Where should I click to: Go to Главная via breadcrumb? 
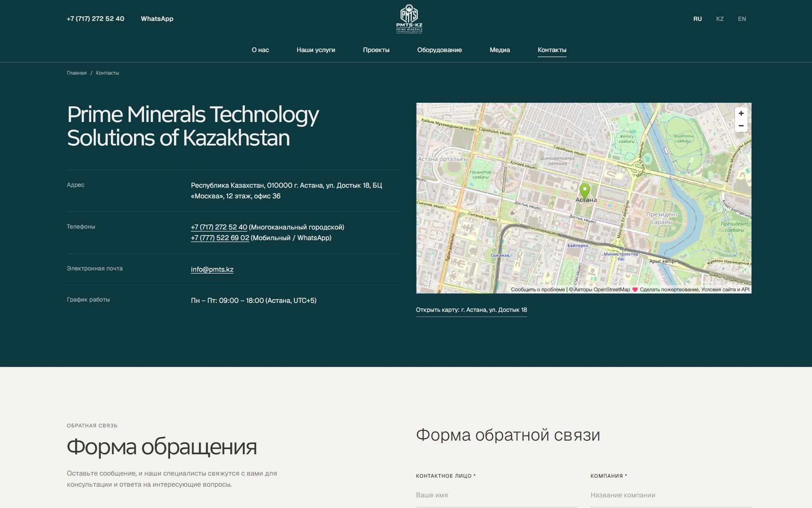(x=77, y=73)
